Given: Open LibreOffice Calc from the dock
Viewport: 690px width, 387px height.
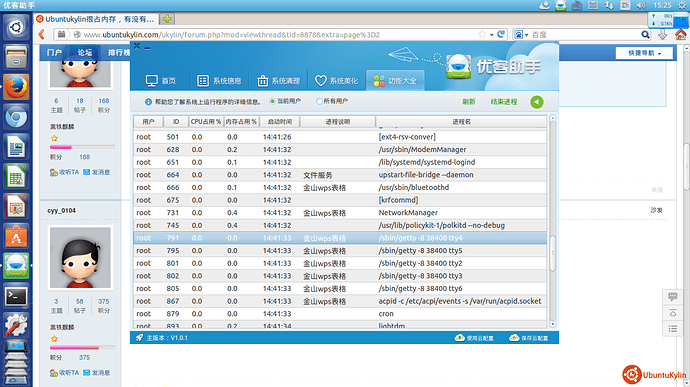Looking at the screenshot, I should pyautogui.click(x=16, y=176).
